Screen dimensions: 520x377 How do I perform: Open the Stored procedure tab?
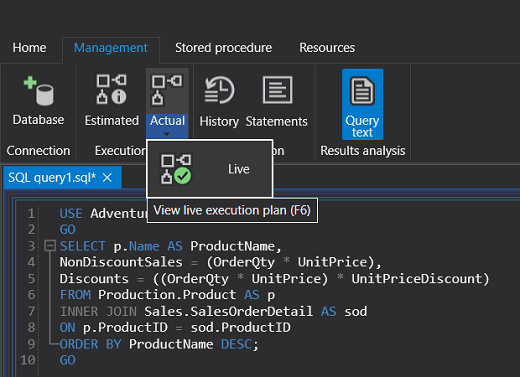coord(223,48)
